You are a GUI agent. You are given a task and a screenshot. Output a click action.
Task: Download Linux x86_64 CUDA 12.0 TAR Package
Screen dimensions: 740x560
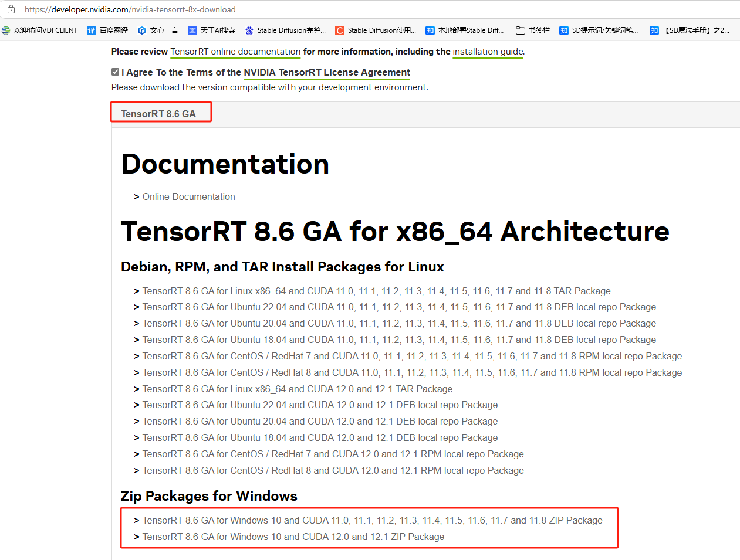tap(298, 389)
